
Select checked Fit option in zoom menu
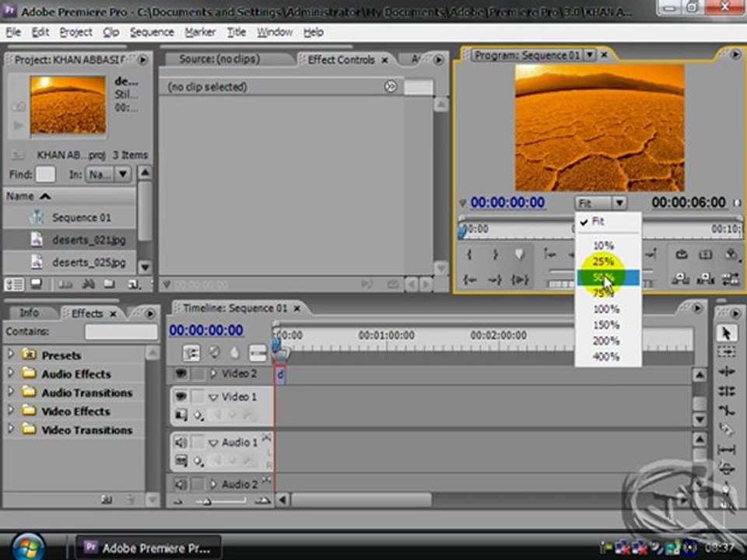[608, 222]
